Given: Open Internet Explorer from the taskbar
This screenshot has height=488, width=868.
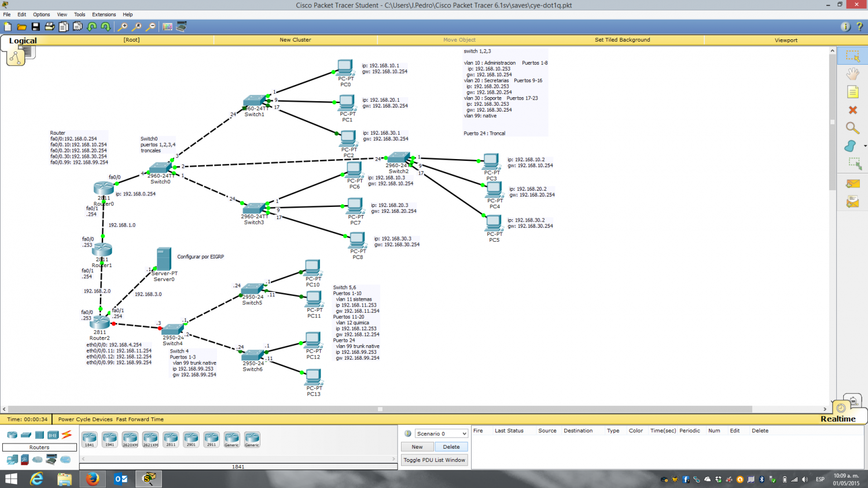Looking at the screenshot, I should coord(36,479).
